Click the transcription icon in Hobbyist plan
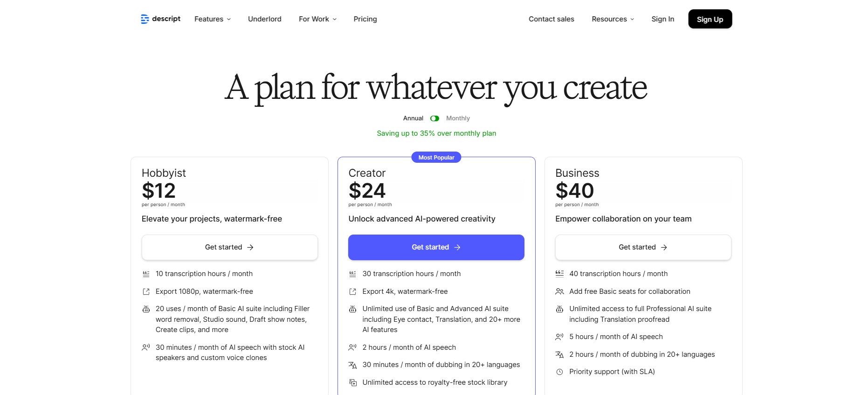The image size is (868, 395). click(x=146, y=274)
